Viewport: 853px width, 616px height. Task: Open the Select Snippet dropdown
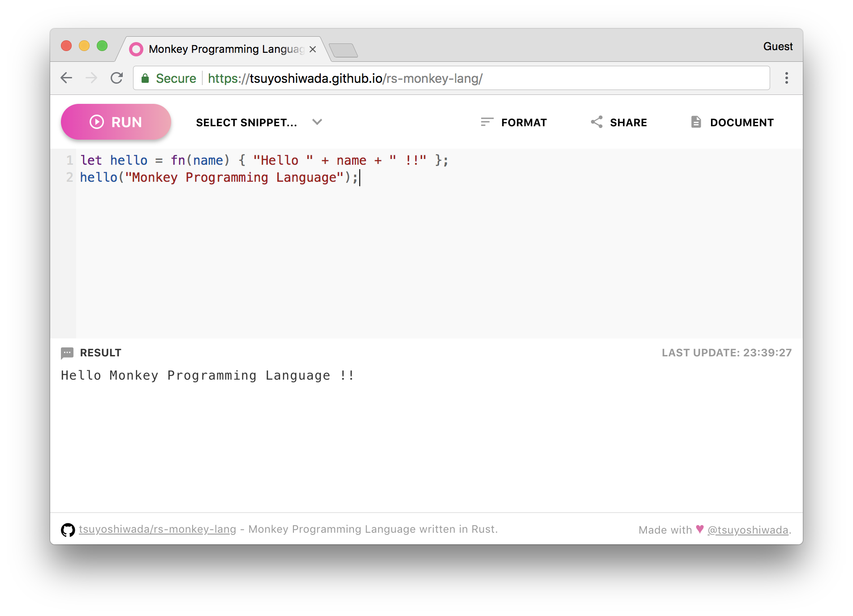point(259,122)
